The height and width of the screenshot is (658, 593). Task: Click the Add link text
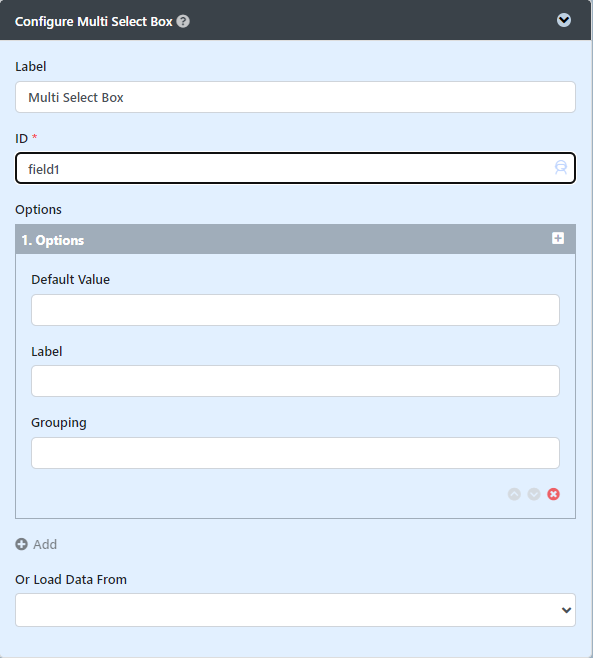(x=45, y=544)
